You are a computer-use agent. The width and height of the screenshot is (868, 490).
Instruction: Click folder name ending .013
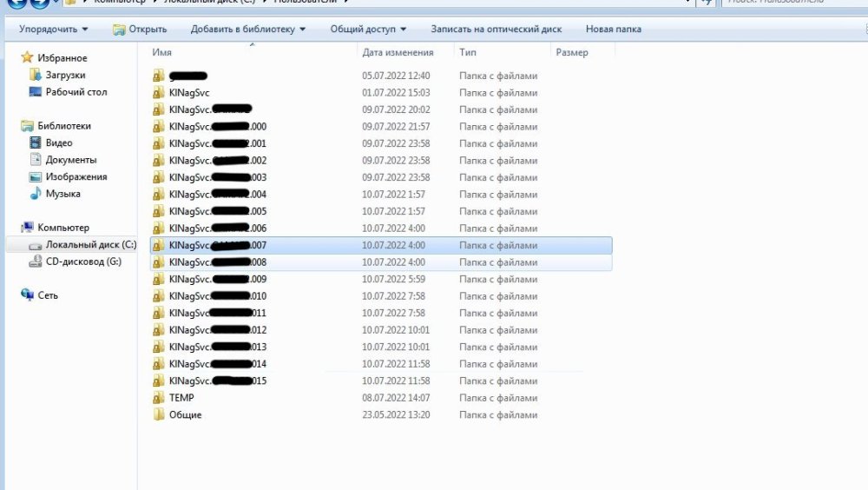pyautogui.click(x=218, y=347)
